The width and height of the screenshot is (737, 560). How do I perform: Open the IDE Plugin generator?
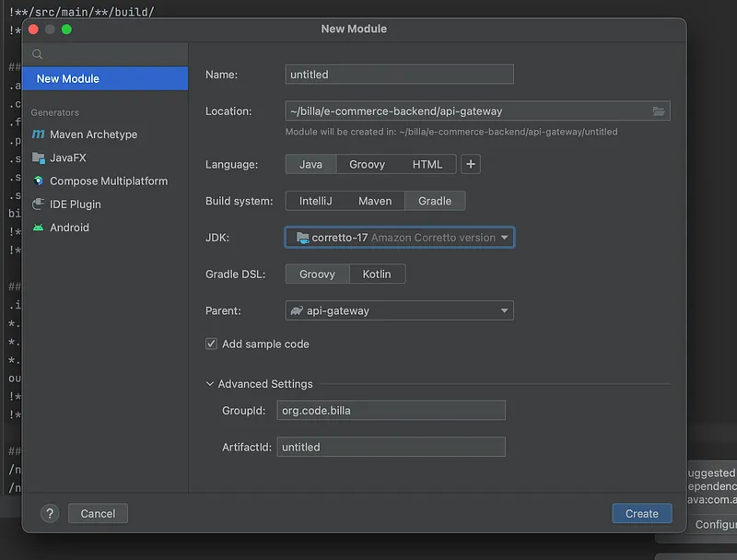point(105,204)
